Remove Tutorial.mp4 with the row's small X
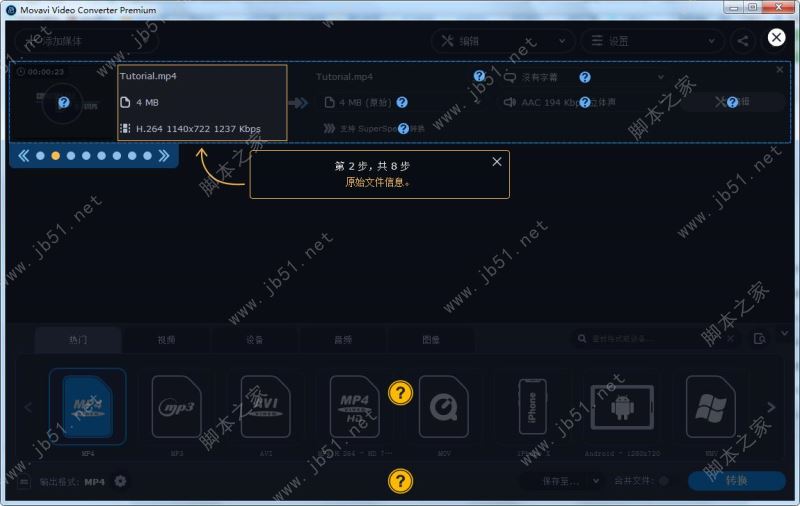 (x=780, y=69)
